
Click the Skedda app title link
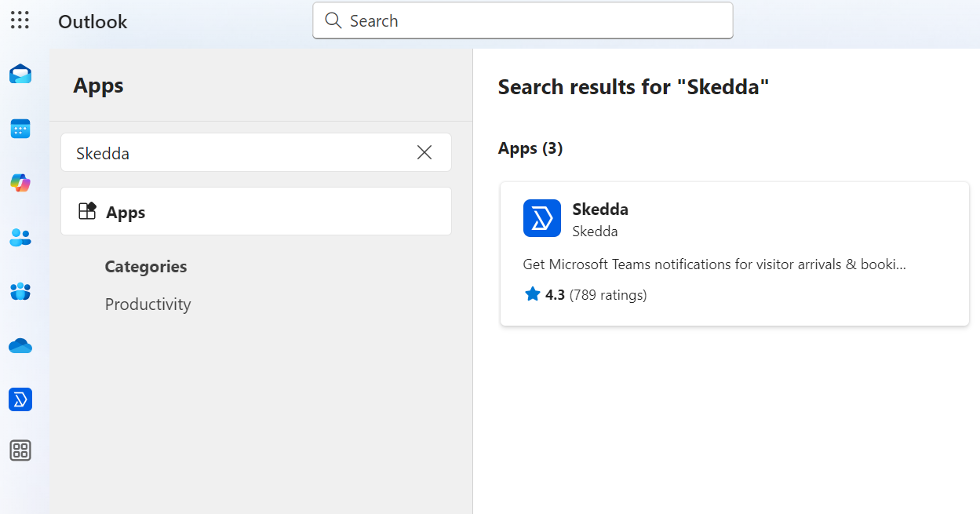[x=600, y=209]
